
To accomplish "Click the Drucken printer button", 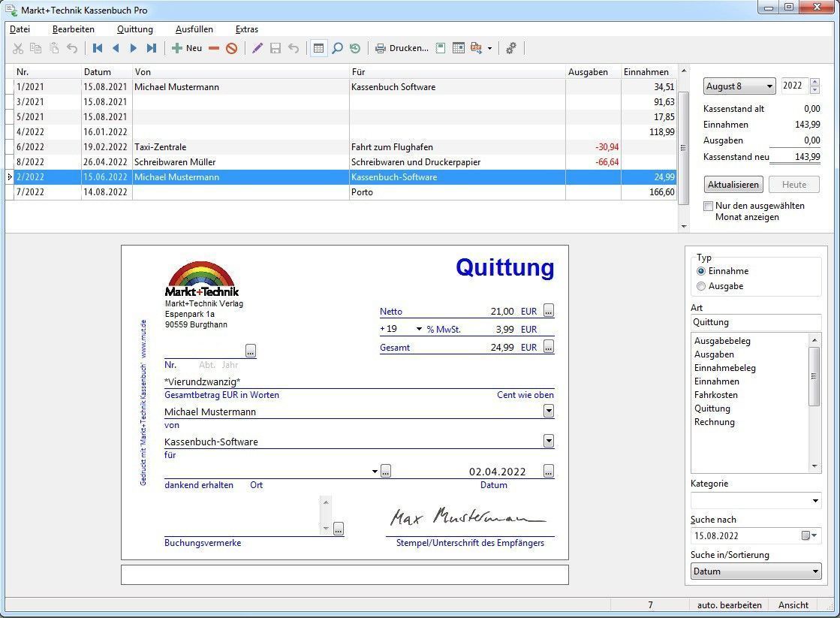I will point(402,48).
